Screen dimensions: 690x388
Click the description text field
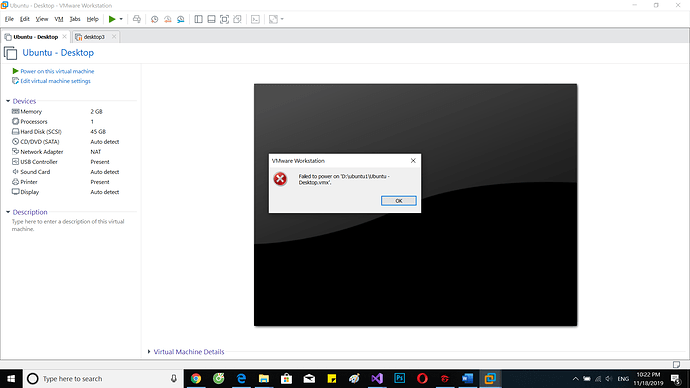pyautogui.click(x=68, y=225)
